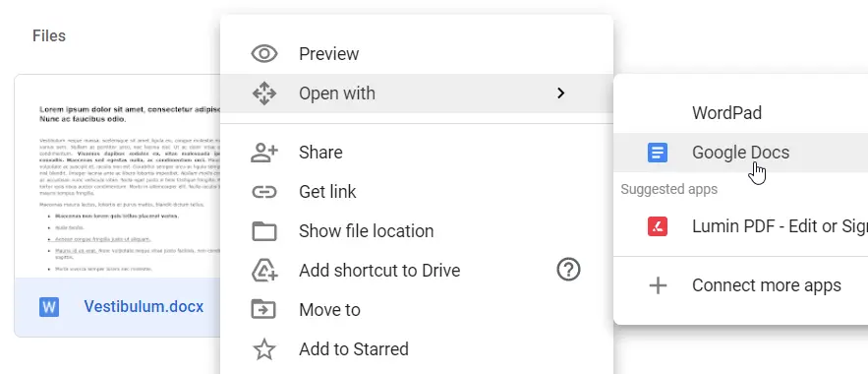This screenshot has height=374, width=868.
Task: Click the plus icon for Connect more apps
Action: click(x=658, y=285)
